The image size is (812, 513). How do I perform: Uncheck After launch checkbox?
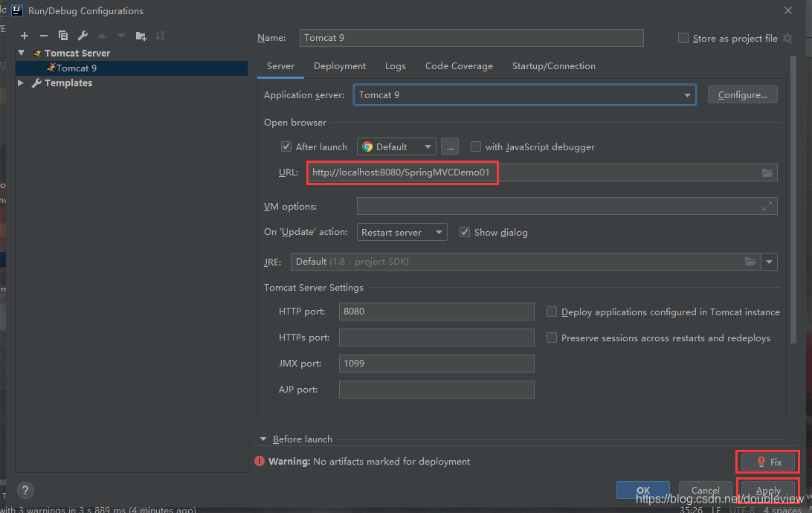(286, 146)
